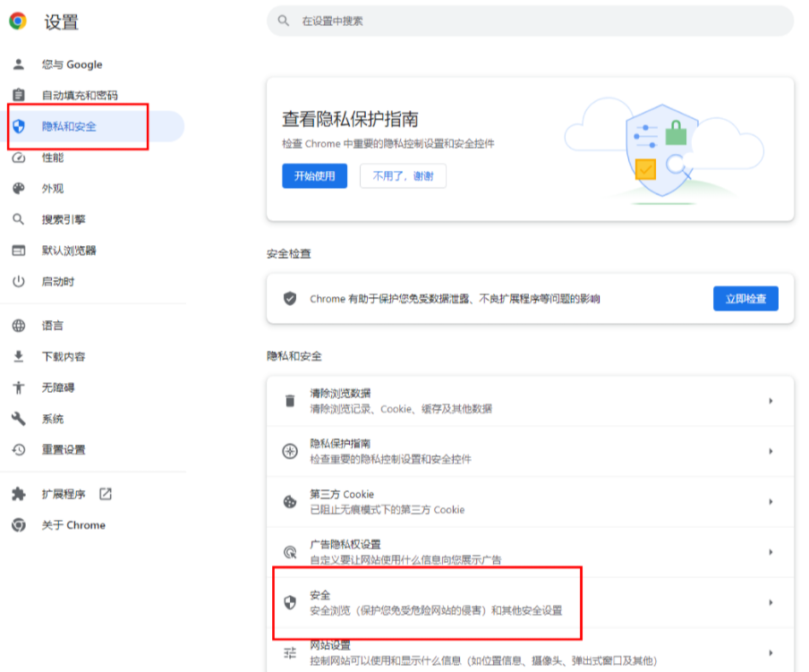The height and width of the screenshot is (672, 809).
Task: Open 外观 settings section
Action: point(53,188)
